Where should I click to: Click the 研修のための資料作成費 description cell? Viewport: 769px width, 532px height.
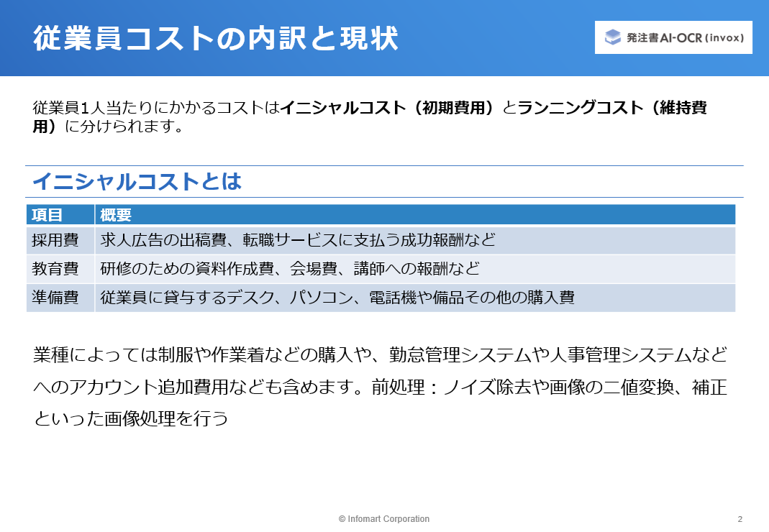pyautogui.click(x=415, y=269)
